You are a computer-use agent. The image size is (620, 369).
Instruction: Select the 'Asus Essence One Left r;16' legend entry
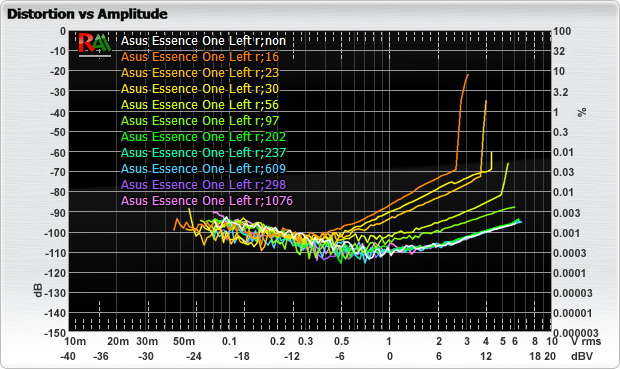(x=200, y=57)
